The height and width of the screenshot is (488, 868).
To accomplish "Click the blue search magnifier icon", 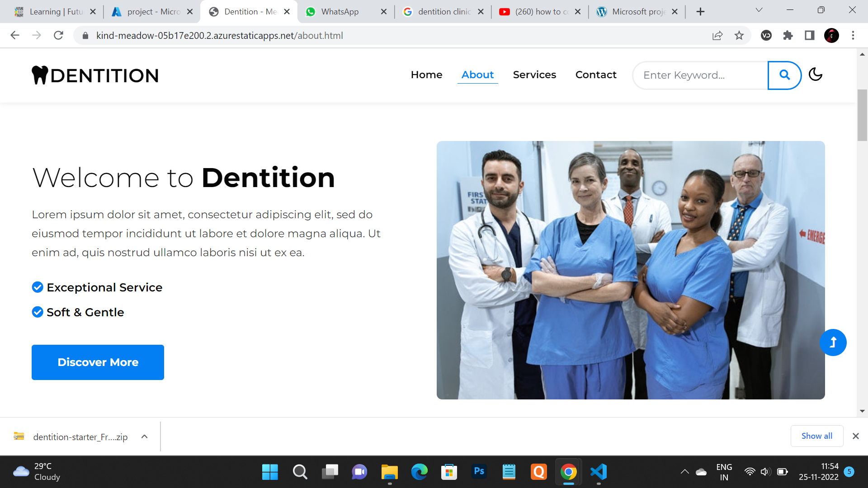I will coord(784,75).
